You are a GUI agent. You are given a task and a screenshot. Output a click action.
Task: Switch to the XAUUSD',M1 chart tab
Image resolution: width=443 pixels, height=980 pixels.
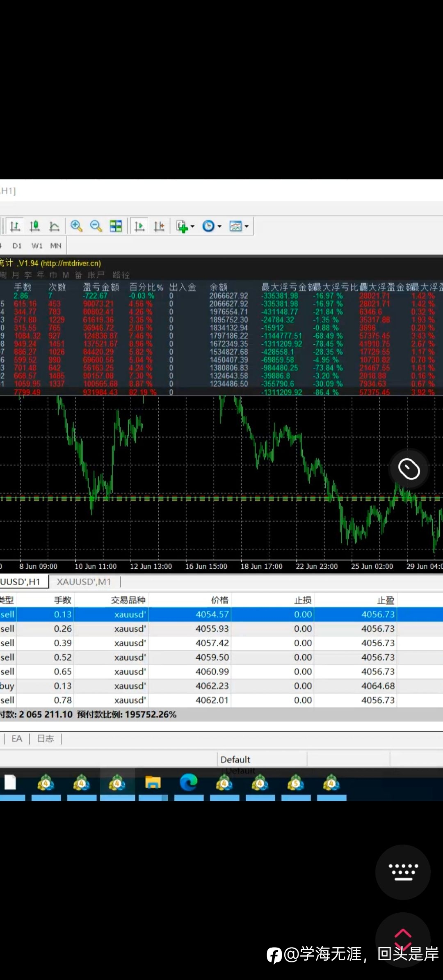click(84, 582)
